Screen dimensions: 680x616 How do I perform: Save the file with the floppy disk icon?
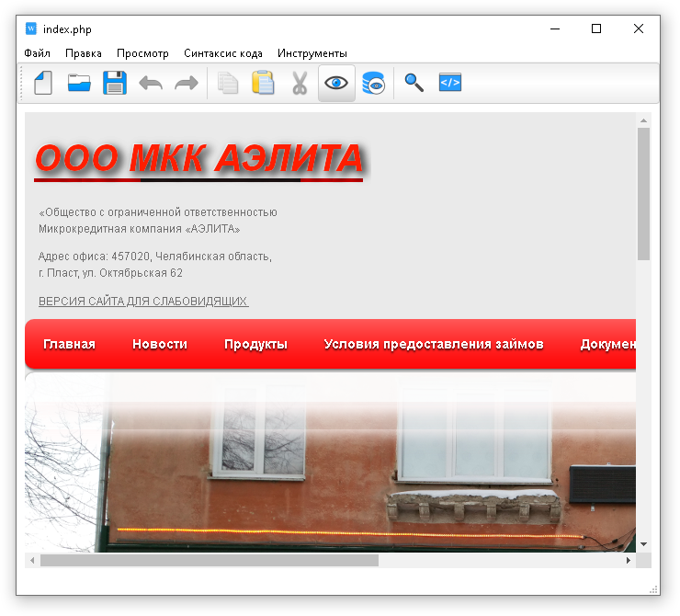click(115, 83)
